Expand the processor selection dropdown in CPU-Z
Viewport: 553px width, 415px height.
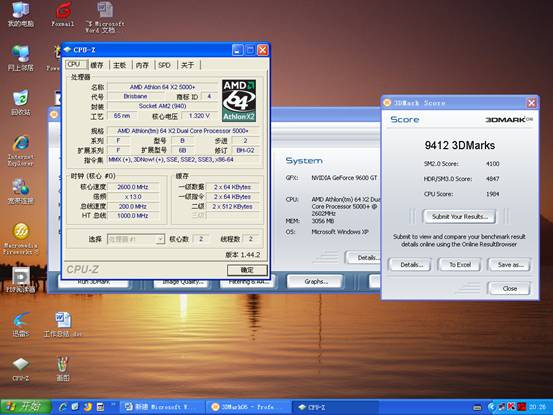click(x=160, y=239)
